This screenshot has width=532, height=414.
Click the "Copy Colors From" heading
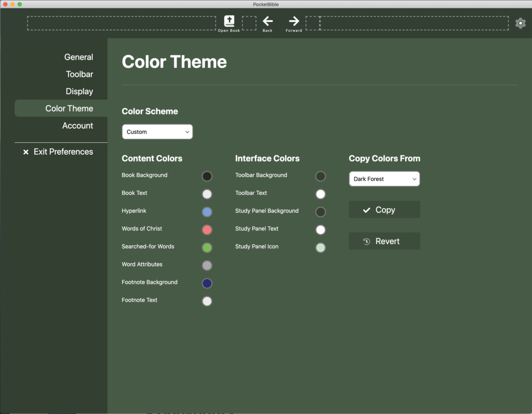(x=384, y=158)
